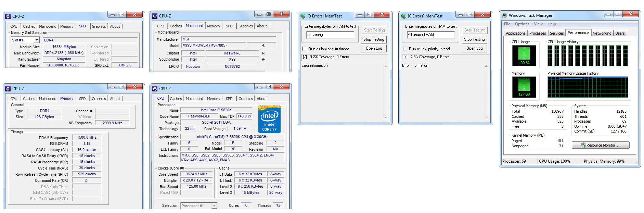This screenshot has height=213, width=644.
Task: Click the MemTest title icon in the 0.2% coverage window
Action: (x=303, y=16)
